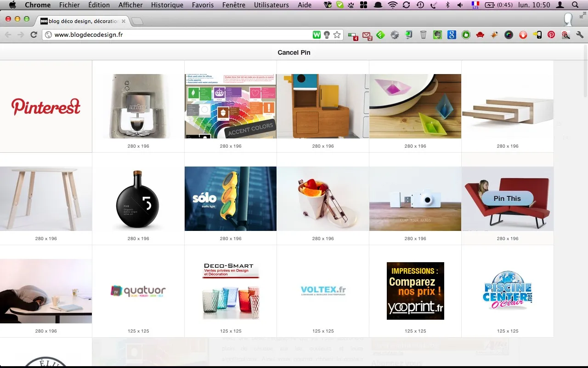The image size is (588, 368).
Task: Open the Feedly green extension icon
Action: 381,34
